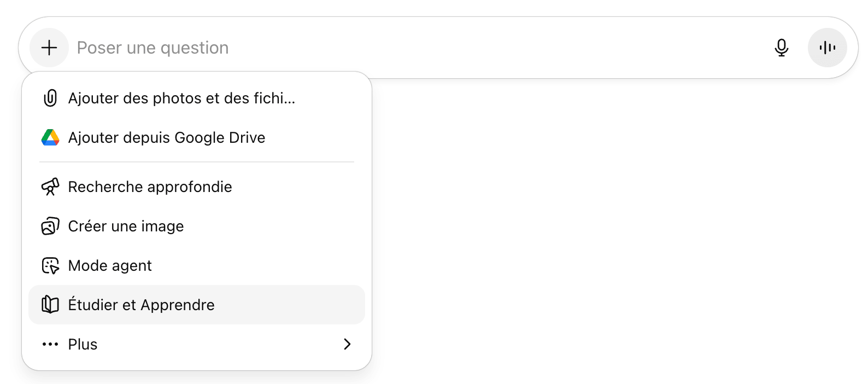Click the plus button in the prompt bar
Viewport: 868px width, 384px height.
49,48
